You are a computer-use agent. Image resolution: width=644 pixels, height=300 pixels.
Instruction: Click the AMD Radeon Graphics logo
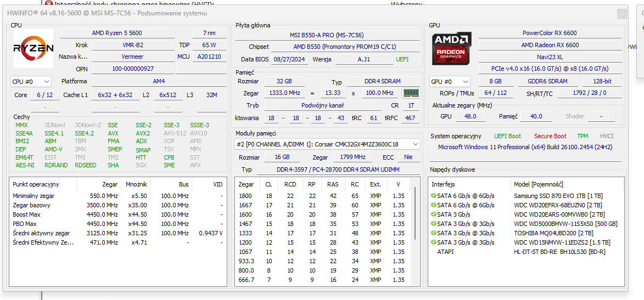[x=452, y=48]
